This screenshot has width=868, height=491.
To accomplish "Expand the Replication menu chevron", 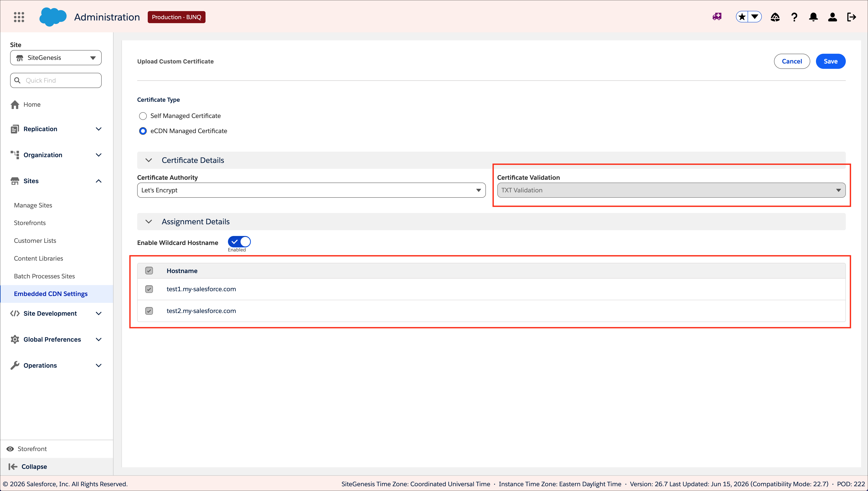I will [x=99, y=129].
